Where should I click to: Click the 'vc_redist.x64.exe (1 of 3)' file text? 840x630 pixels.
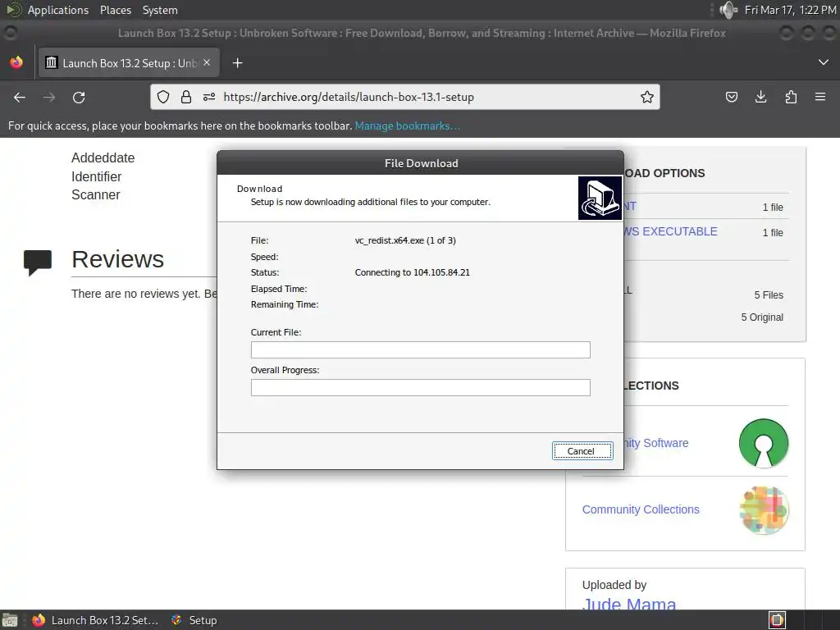pyautogui.click(x=405, y=240)
